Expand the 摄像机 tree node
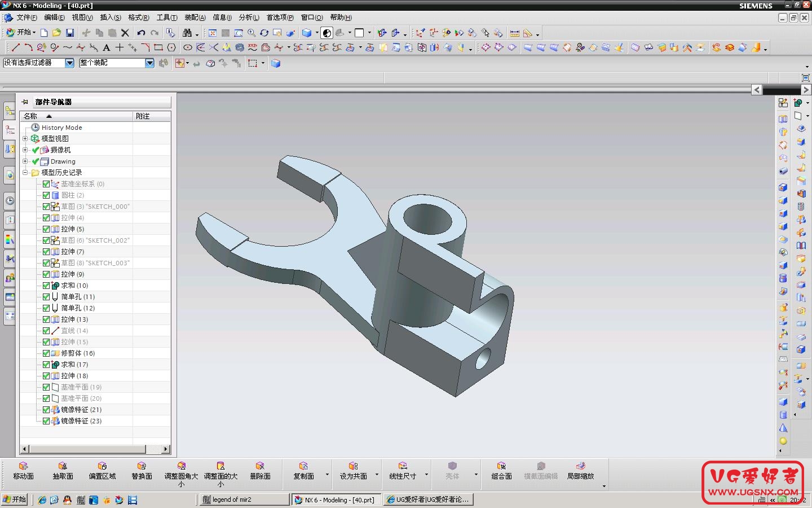The image size is (812, 508). coord(25,150)
